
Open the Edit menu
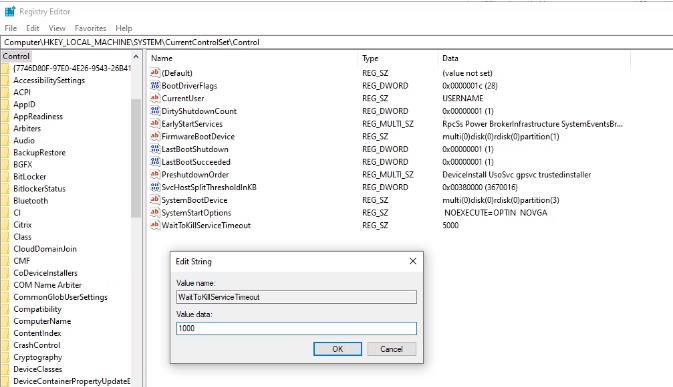tap(33, 28)
